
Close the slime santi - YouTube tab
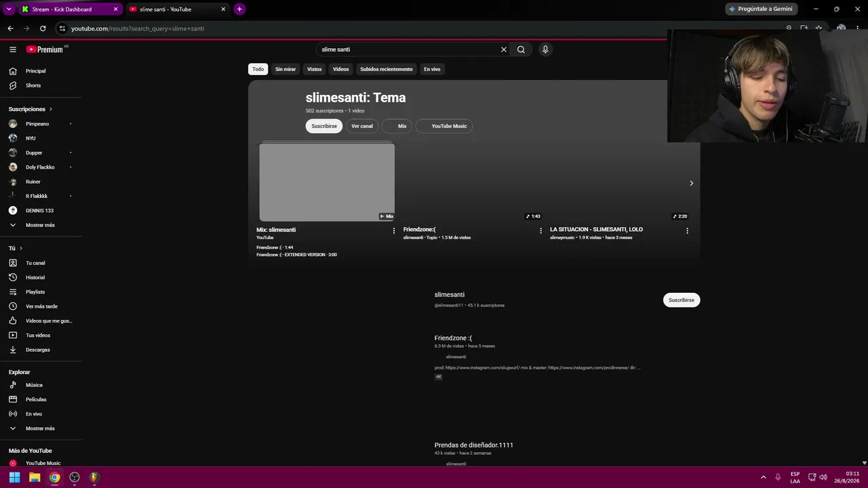(x=223, y=9)
